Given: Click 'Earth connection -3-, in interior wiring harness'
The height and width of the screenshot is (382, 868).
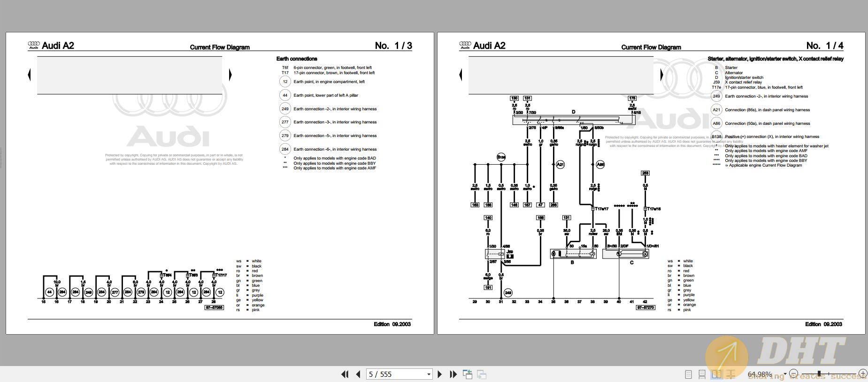Looking at the screenshot, I should [335, 122].
